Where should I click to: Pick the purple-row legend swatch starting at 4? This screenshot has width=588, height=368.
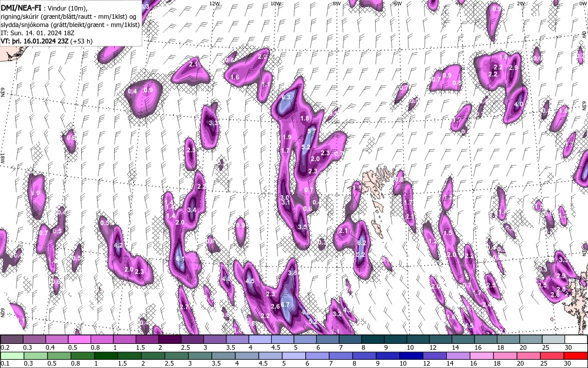pyautogui.click(x=260, y=340)
